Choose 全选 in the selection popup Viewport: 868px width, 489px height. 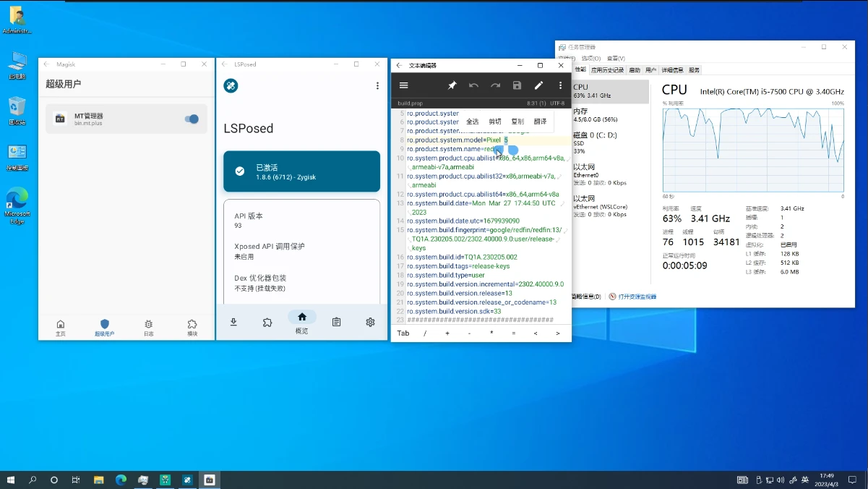point(473,122)
